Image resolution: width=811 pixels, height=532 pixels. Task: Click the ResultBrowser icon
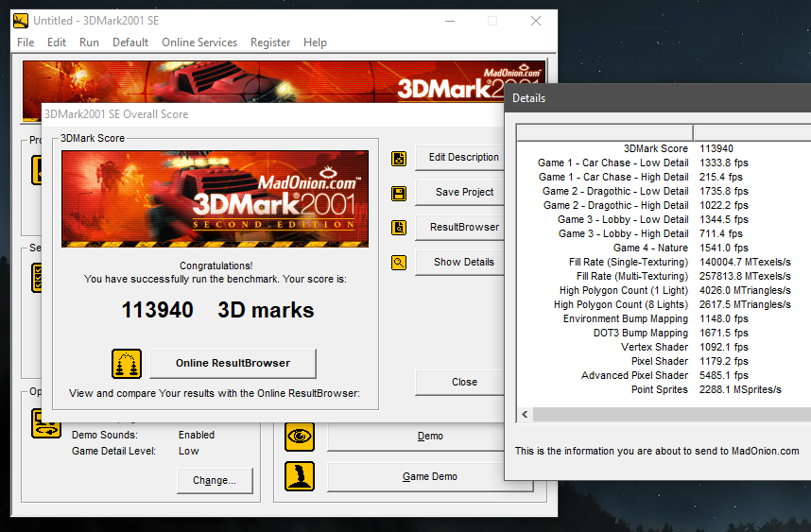pos(399,228)
